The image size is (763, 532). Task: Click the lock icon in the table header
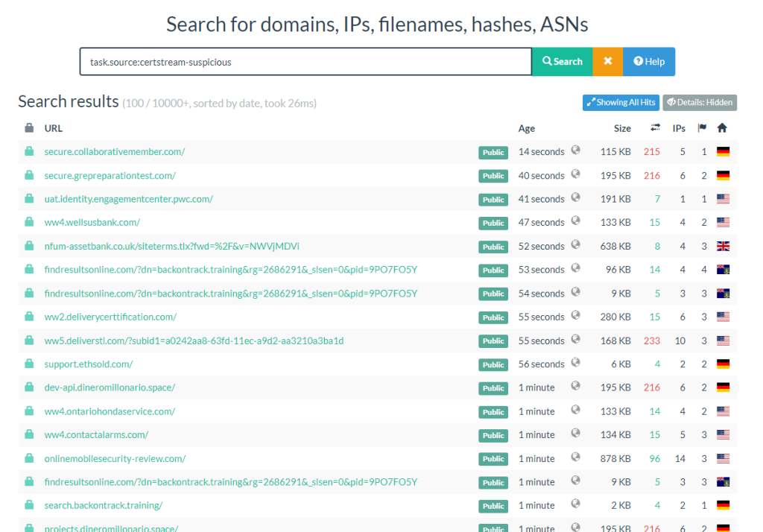[x=29, y=128]
